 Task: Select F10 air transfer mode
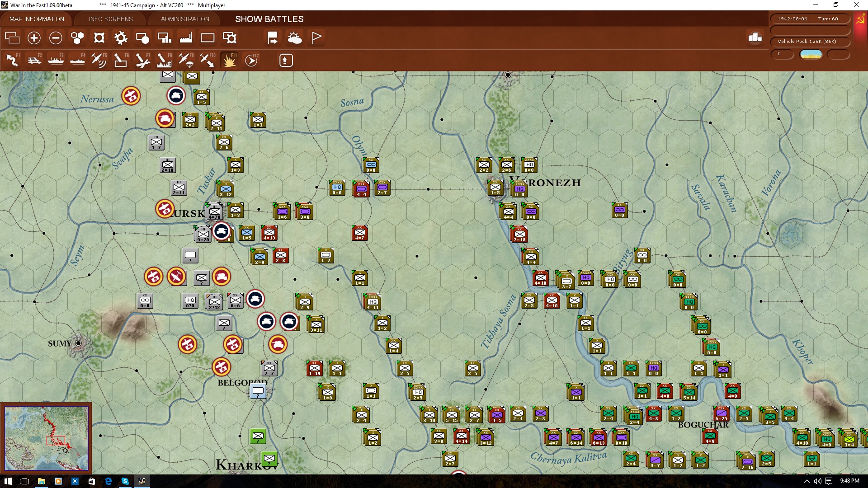208,60
